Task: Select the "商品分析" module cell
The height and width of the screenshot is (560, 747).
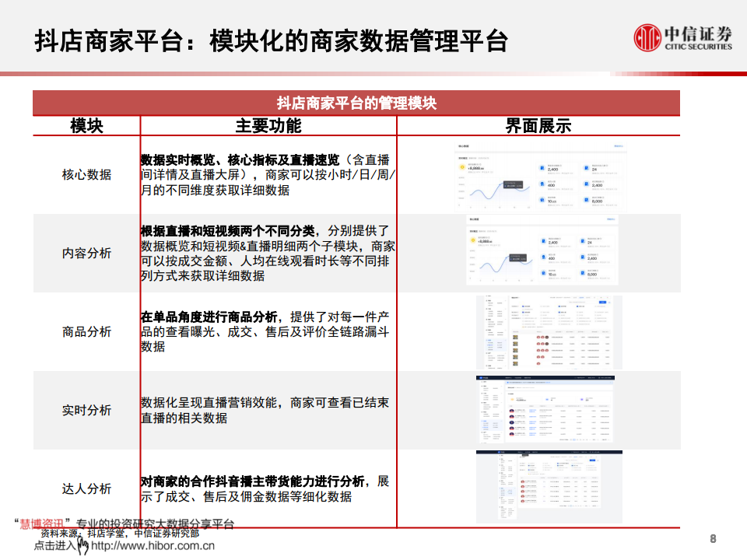Action: click(86, 331)
